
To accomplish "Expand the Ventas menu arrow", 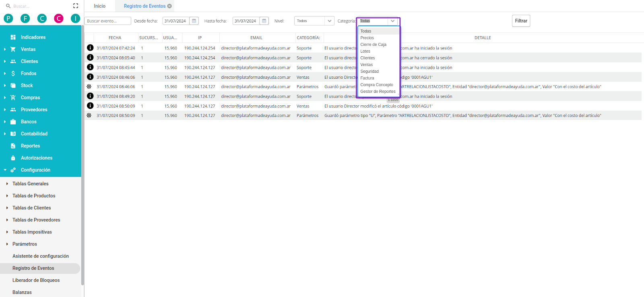I will [x=5, y=49].
